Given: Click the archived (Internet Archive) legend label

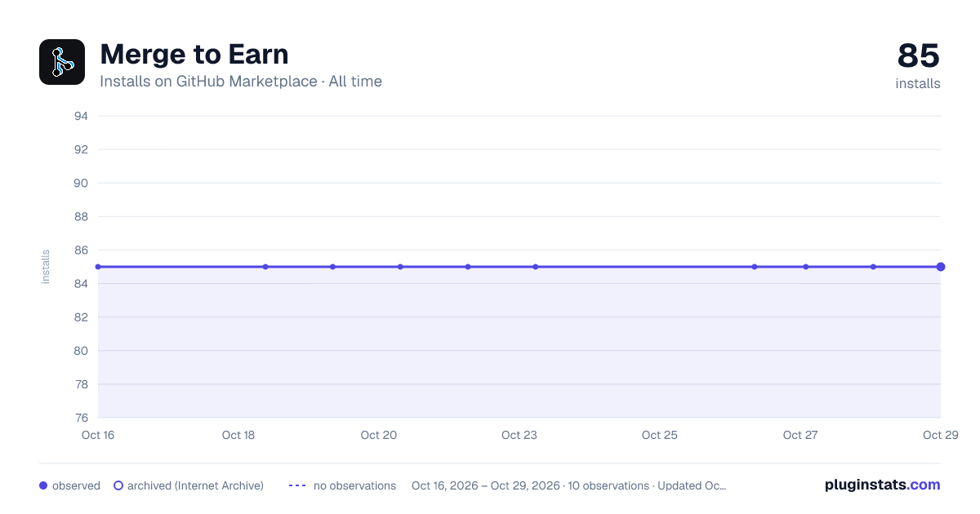Looking at the screenshot, I should (x=195, y=485).
